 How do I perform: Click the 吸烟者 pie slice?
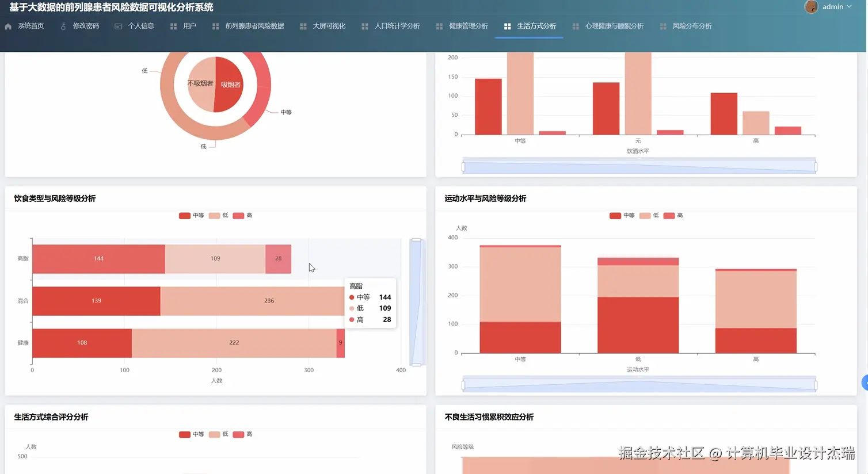tap(229, 85)
